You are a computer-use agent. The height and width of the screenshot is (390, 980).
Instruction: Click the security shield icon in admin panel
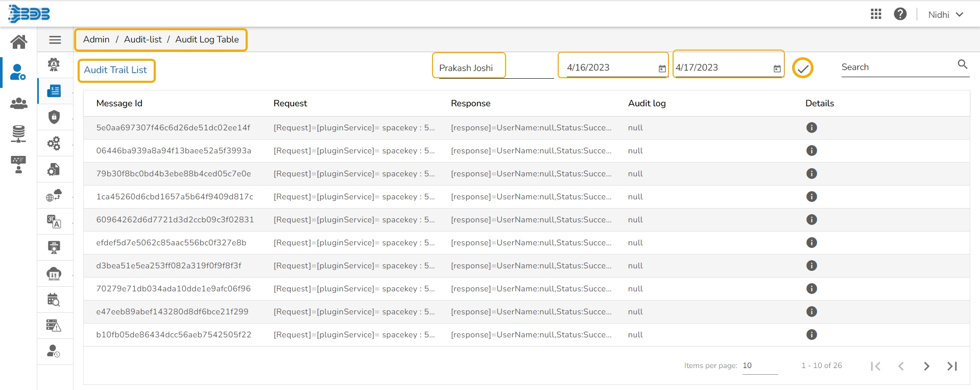point(54,117)
